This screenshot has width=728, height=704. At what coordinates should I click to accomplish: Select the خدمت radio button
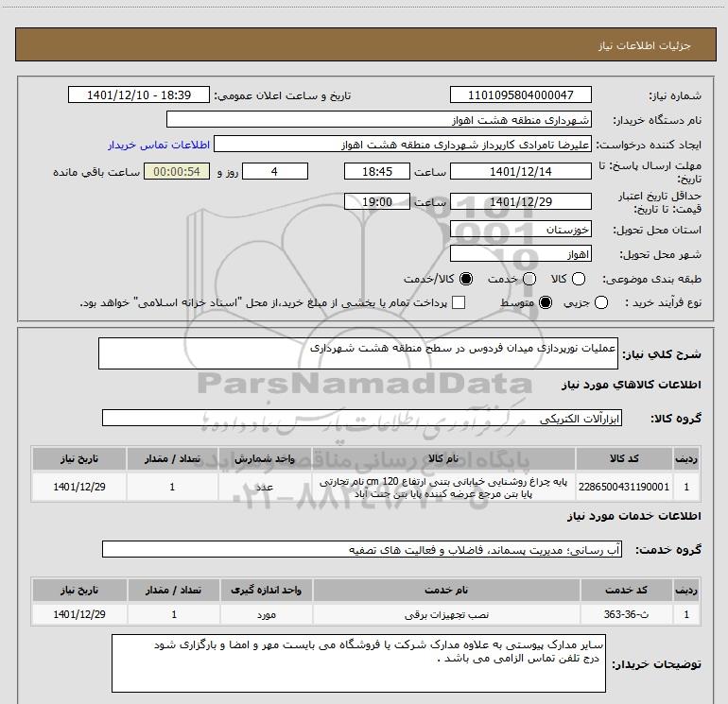529,279
